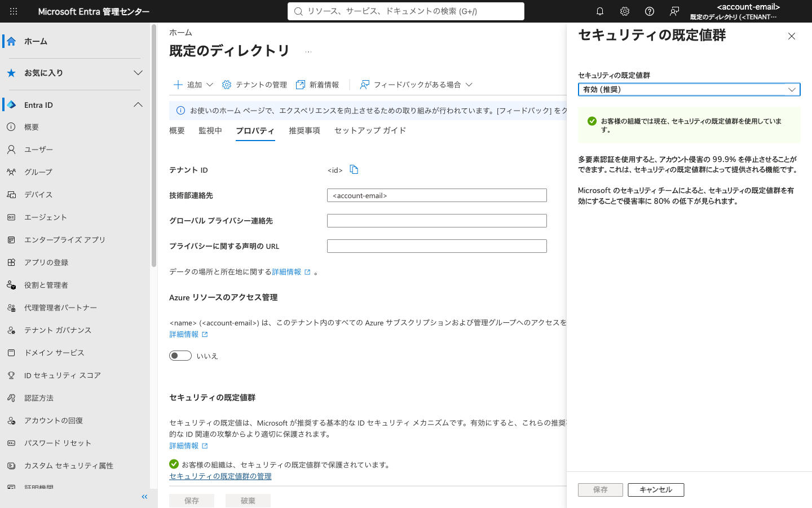The image size is (812, 508).
Task: Open the フィードバックがある場合 dropdown
Action: pos(416,85)
